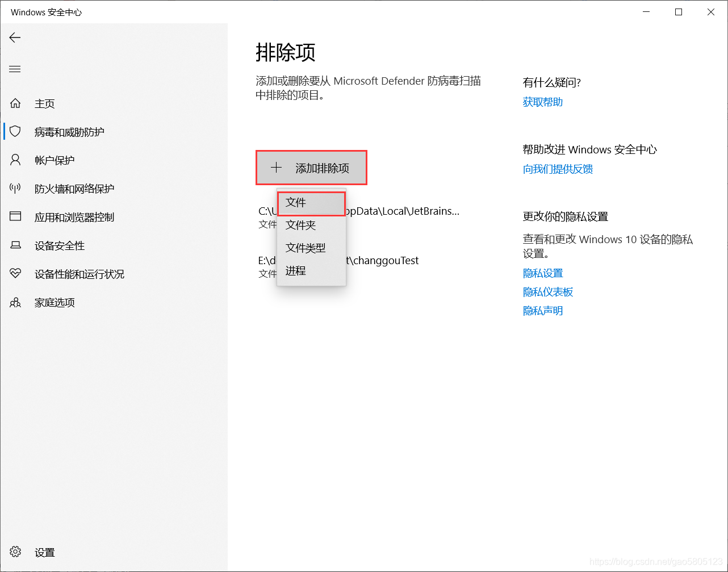Open the 获取帮助 help link
This screenshot has width=728, height=572.
[542, 102]
